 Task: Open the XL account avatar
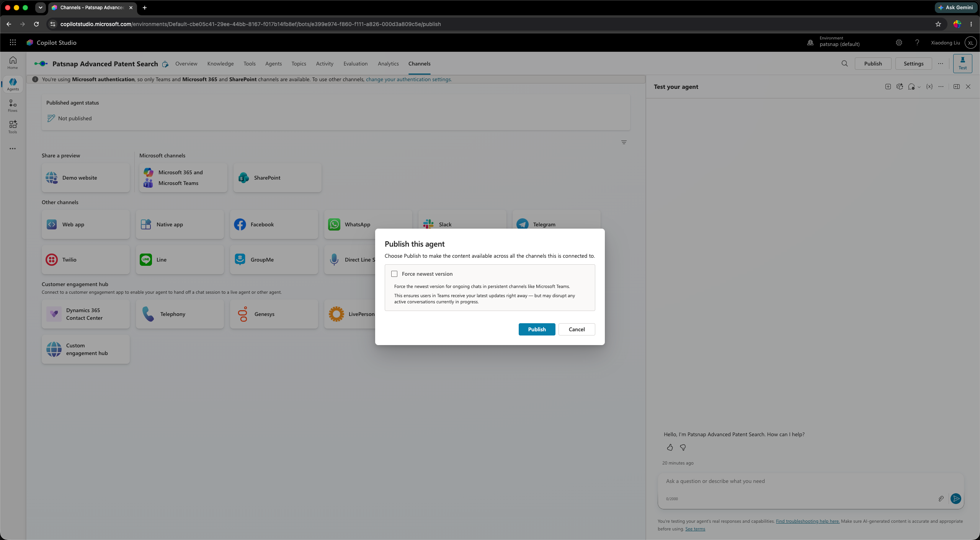(x=970, y=43)
